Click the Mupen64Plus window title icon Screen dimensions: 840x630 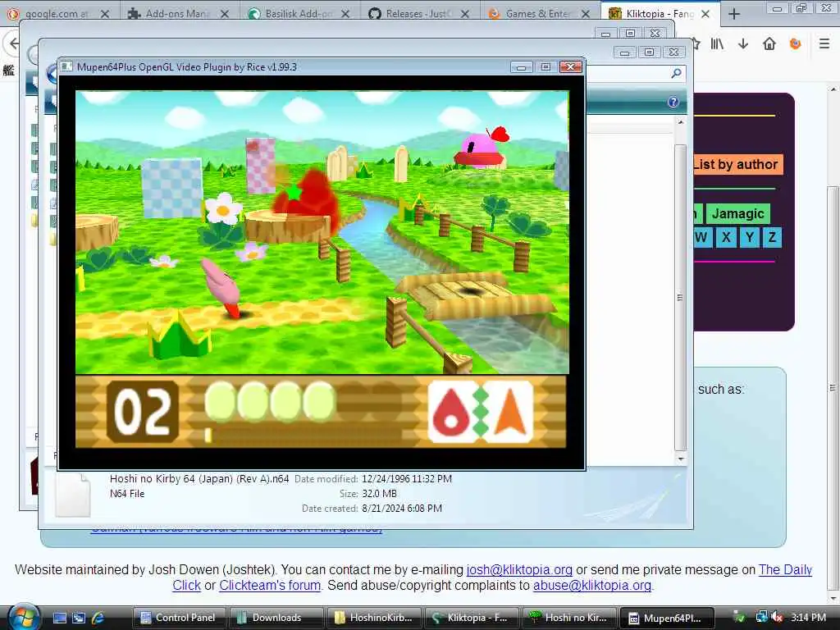coord(67,67)
